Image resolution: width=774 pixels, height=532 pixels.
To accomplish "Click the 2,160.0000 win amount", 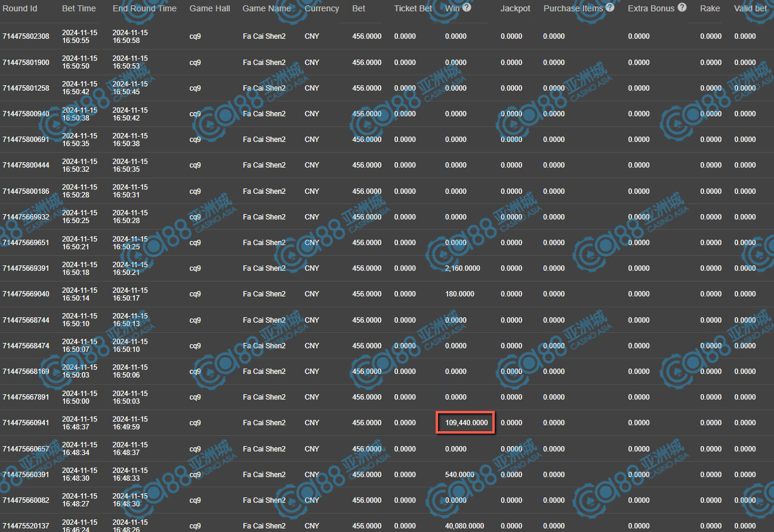I will pyautogui.click(x=462, y=268).
